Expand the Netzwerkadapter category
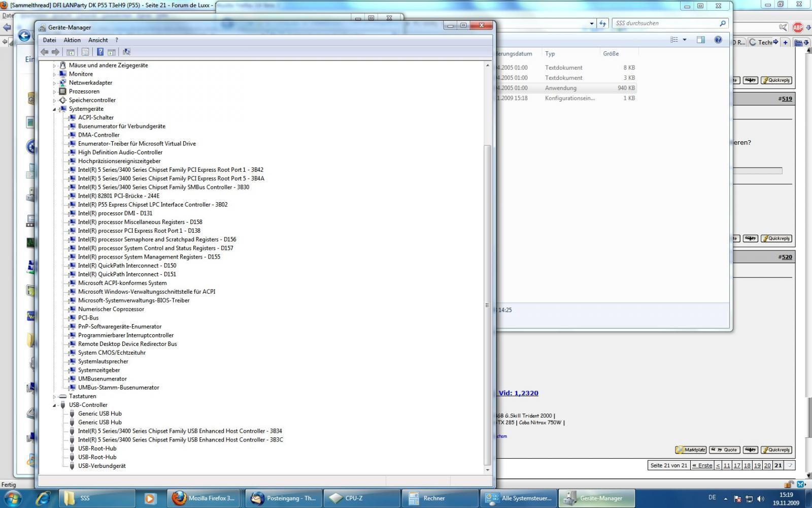Screen dimensions: 812x508 coord(54,83)
